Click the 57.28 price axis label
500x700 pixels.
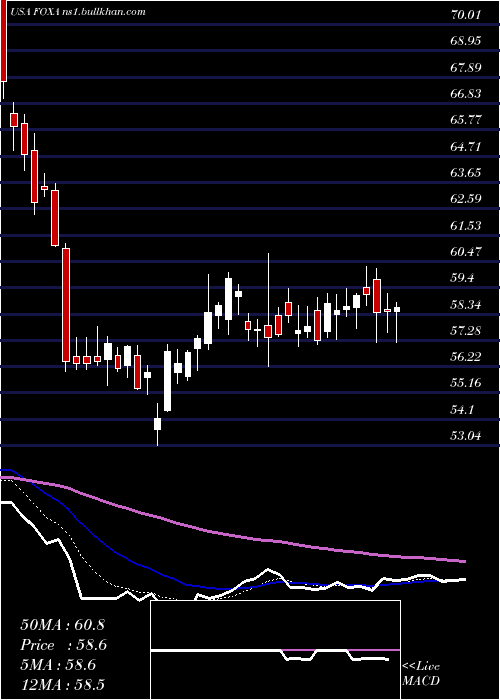(x=466, y=331)
